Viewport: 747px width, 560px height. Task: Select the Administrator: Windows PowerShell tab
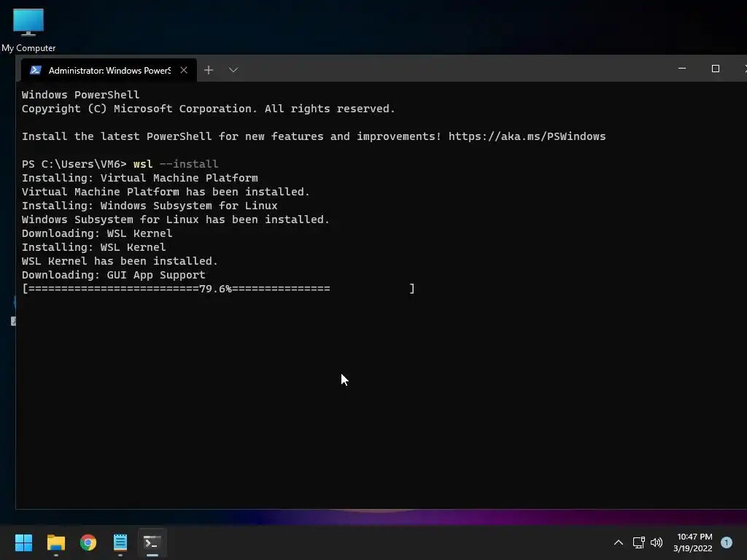tap(109, 70)
